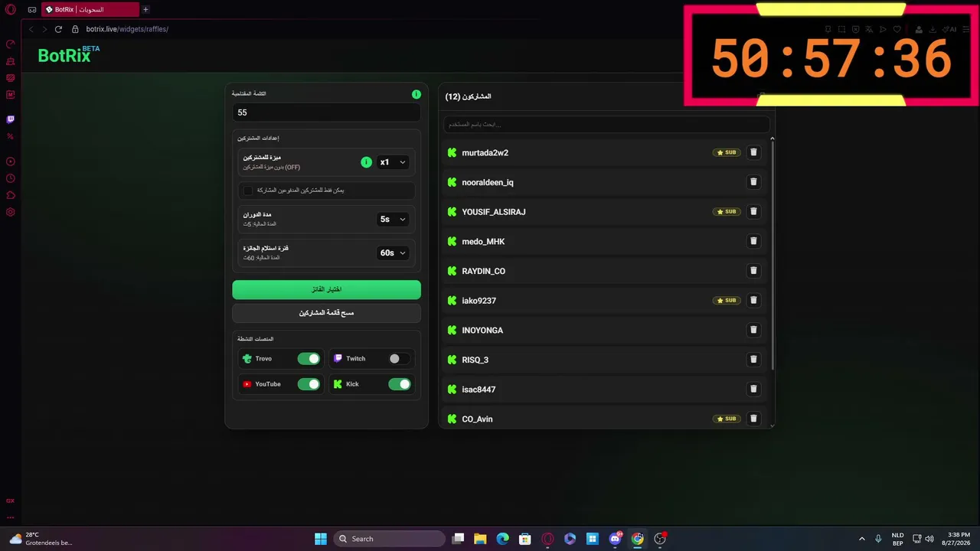Open player icon in Opera sidebar
This screenshot has height=551, width=980.
pyautogui.click(x=11, y=161)
